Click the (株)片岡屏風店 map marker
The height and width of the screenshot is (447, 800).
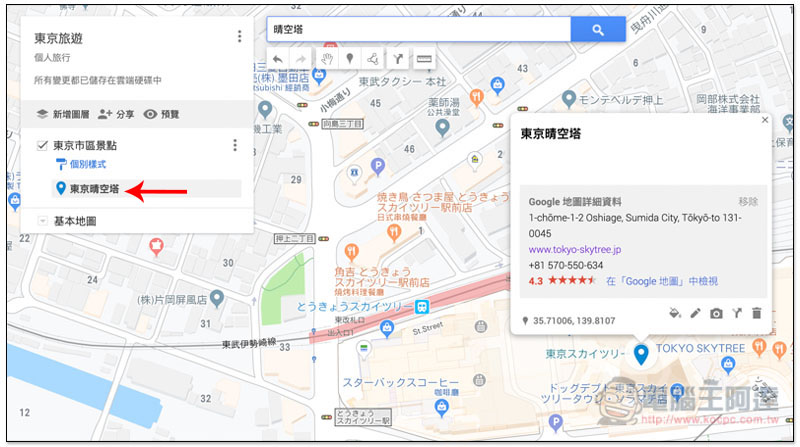tap(217, 298)
